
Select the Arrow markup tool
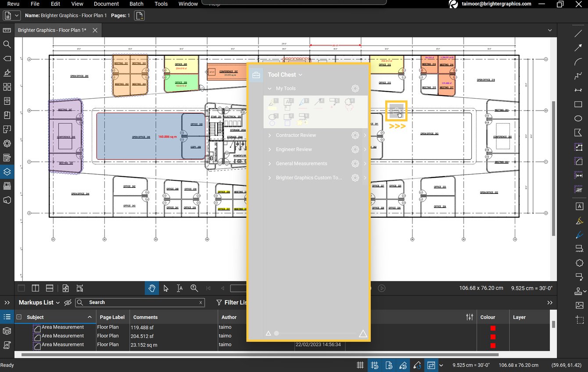point(577,47)
